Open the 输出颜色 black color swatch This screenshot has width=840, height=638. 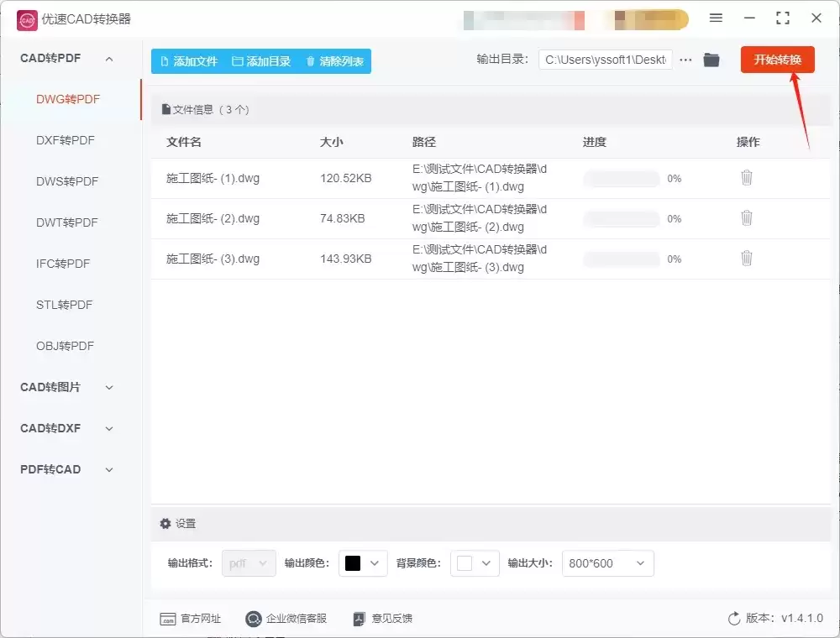(x=363, y=563)
